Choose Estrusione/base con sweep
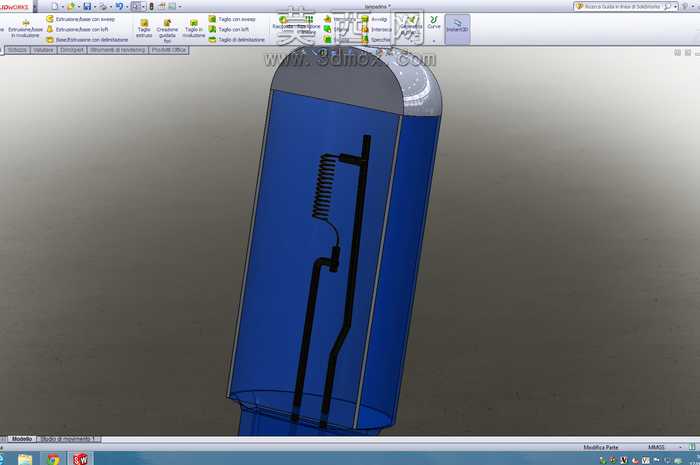This screenshot has width=700, height=465. 81,19
